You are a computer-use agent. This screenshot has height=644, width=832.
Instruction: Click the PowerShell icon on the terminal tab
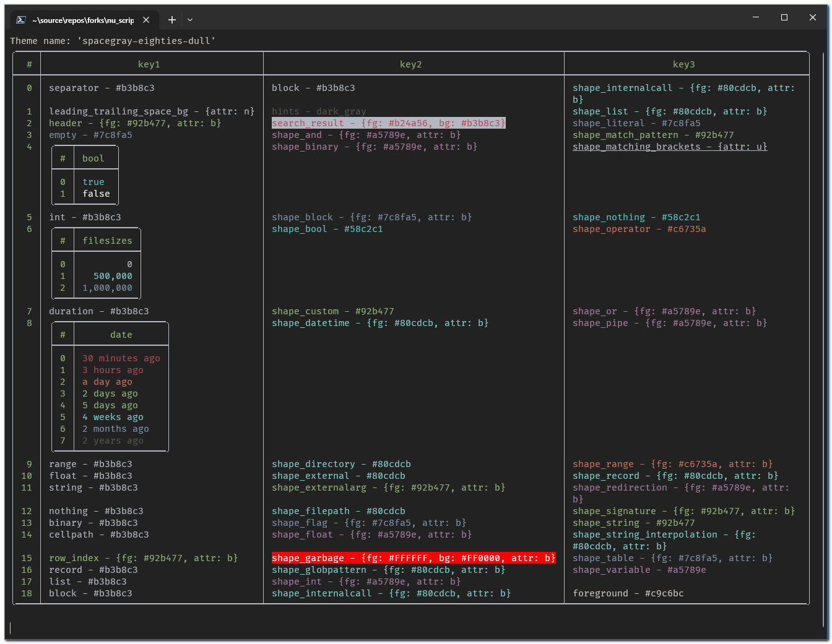coord(20,20)
